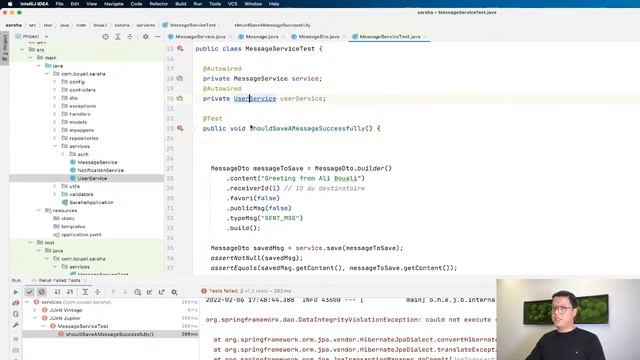Toggle Show Passed tests checkmark button
The image size is (640, 360).
click(x=29, y=292)
